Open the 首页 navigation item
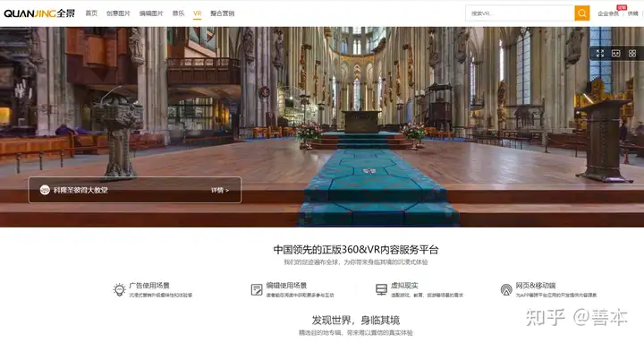The width and height of the screenshot is (644, 343). click(91, 13)
